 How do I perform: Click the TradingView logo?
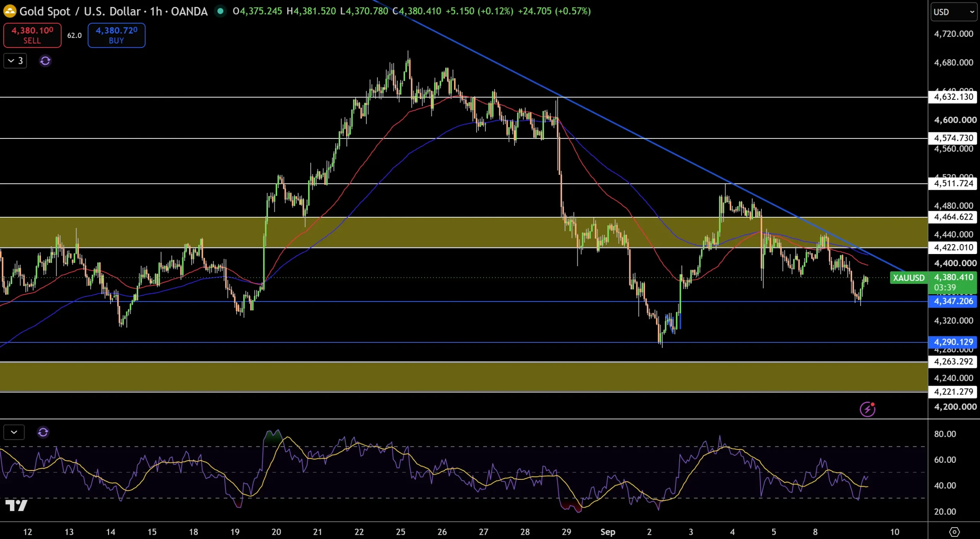pyautogui.click(x=16, y=505)
